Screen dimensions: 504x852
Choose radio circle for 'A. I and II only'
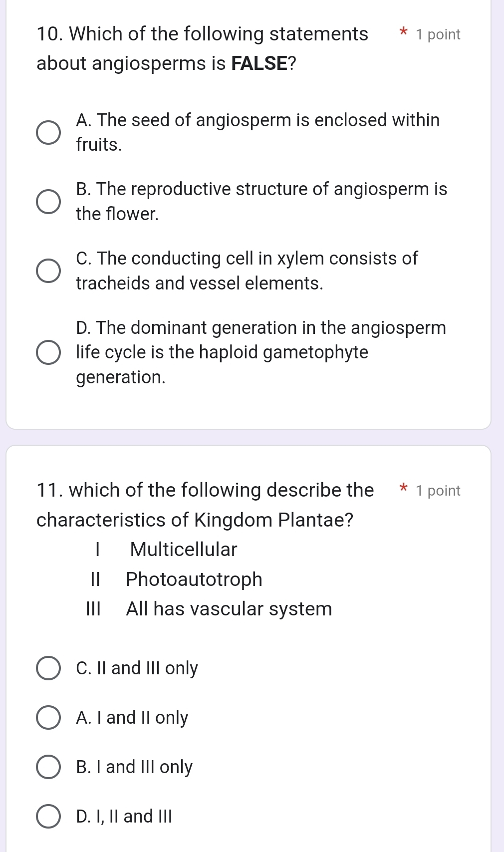click(x=49, y=718)
